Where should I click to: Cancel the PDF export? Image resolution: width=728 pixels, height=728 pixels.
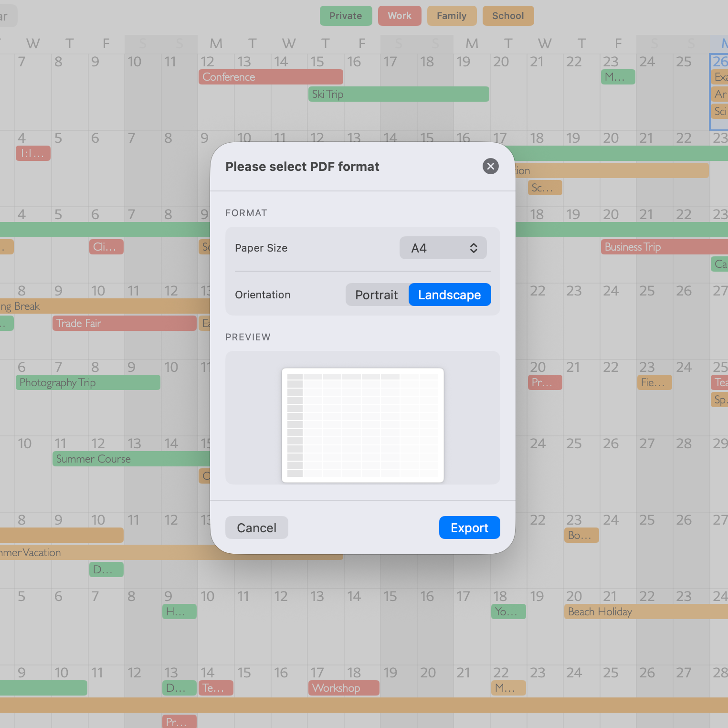tap(256, 528)
